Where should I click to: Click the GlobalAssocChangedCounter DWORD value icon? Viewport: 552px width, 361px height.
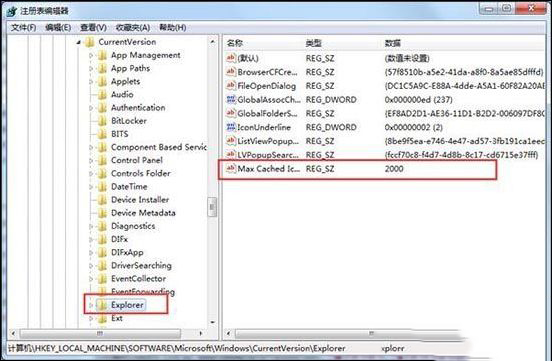(231, 100)
